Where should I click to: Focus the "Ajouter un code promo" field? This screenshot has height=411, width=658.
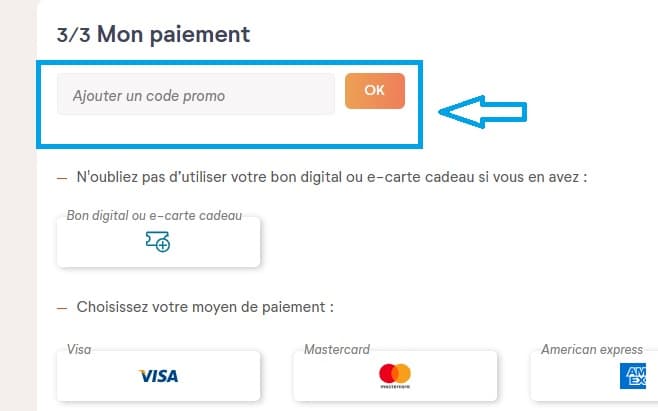point(195,95)
